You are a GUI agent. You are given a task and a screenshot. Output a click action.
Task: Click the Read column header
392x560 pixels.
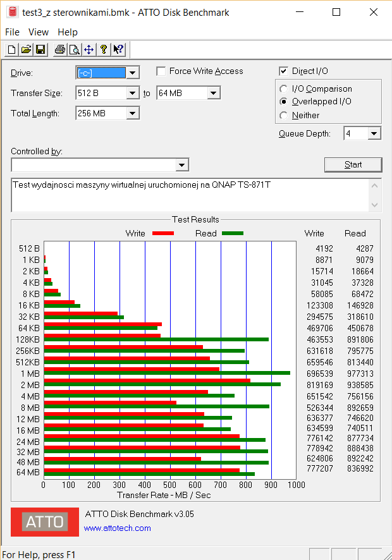(x=355, y=233)
